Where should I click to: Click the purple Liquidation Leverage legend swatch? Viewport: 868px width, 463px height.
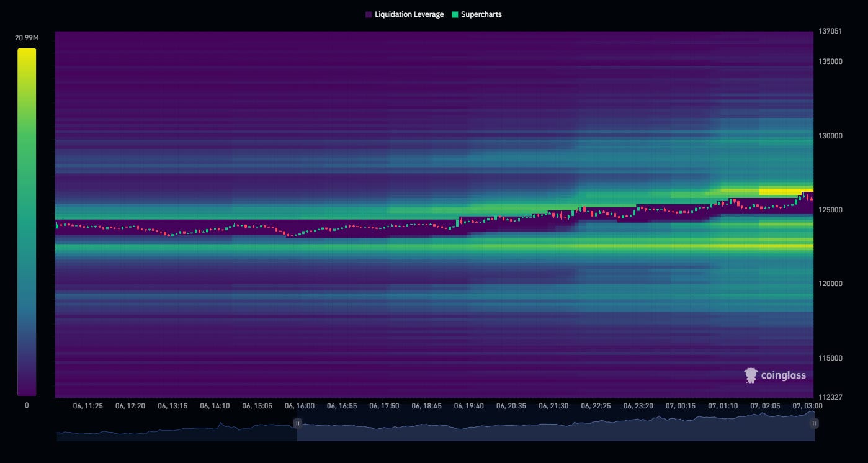tap(369, 14)
